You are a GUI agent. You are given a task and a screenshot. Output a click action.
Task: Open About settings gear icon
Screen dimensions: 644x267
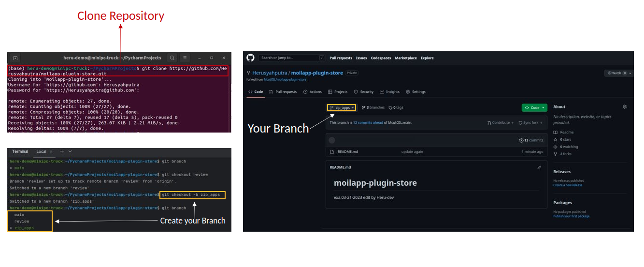[x=625, y=107]
